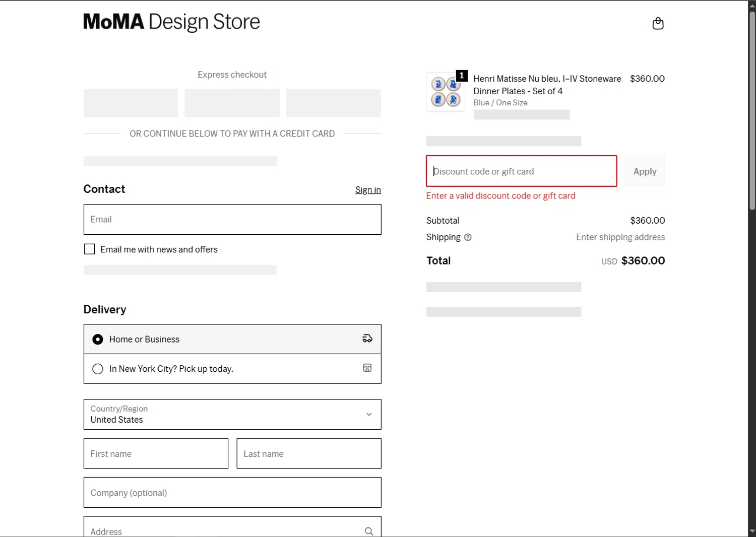
Task: Click the address search magnifier icon
Action: click(369, 531)
